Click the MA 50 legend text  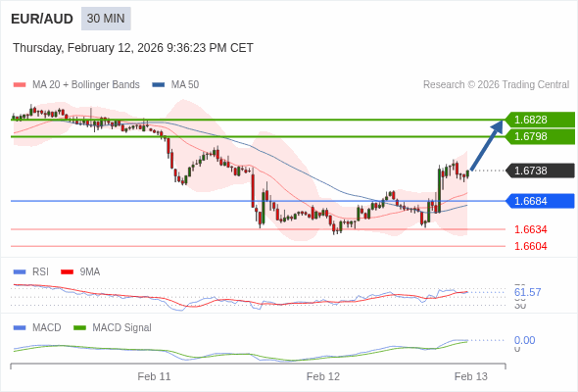pyautogui.click(x=185, y=85)
